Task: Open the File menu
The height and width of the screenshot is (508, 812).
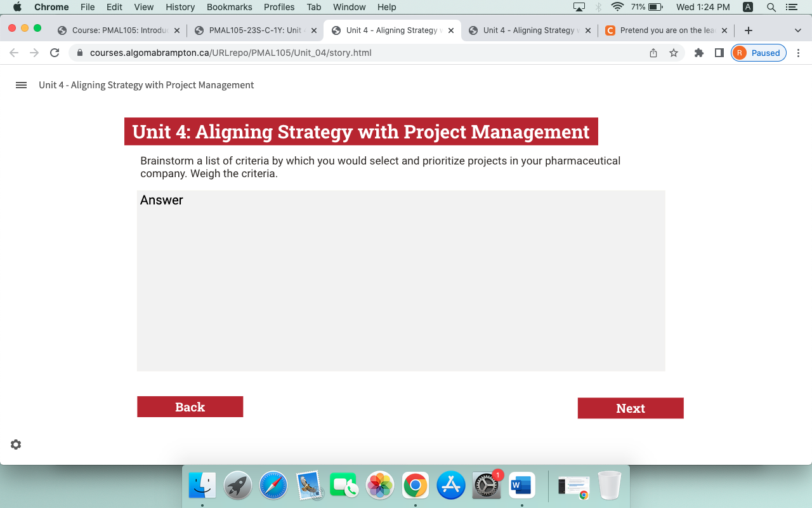Action: pyautogui.click(x=88, y=7)
